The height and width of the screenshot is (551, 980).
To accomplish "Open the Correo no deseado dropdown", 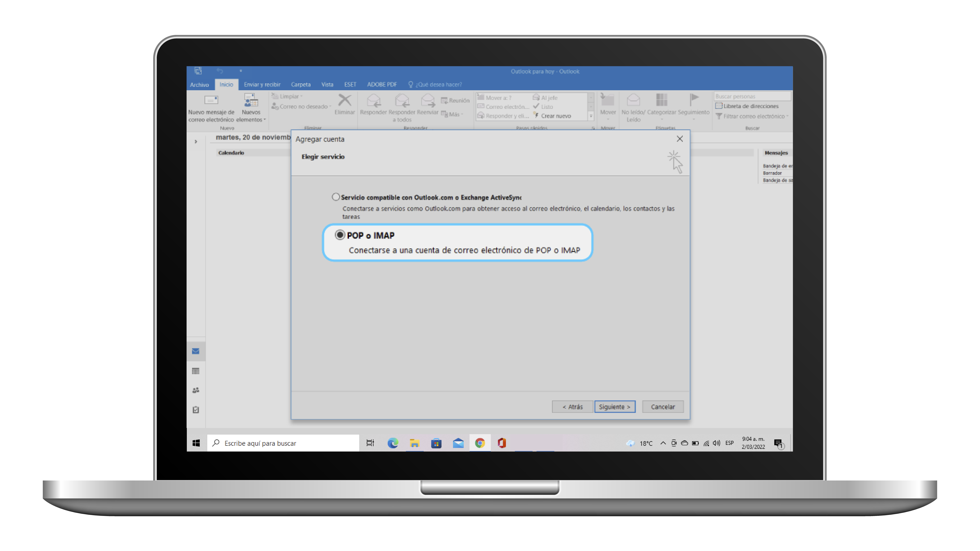I will 301,106.
